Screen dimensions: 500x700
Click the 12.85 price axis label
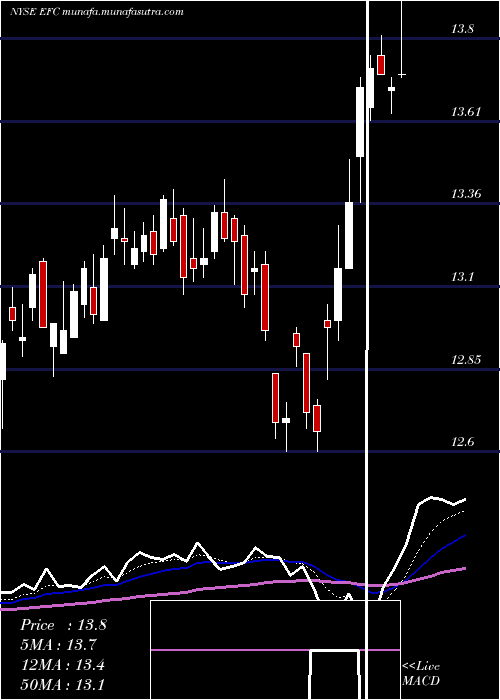point(466,359)
